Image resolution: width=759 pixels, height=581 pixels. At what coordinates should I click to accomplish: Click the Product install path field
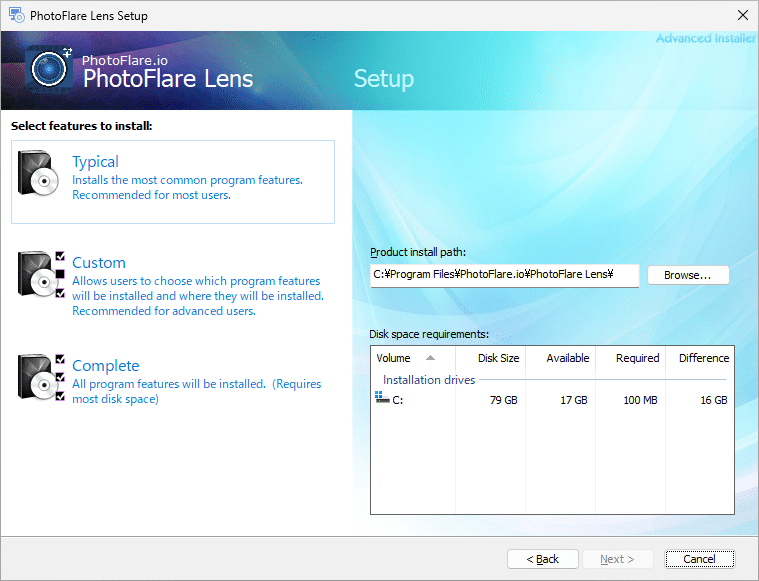pos(504,275)
